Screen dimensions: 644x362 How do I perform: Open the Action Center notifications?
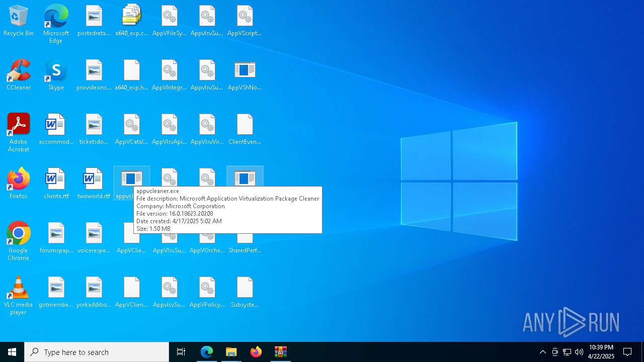click(627, 352)
